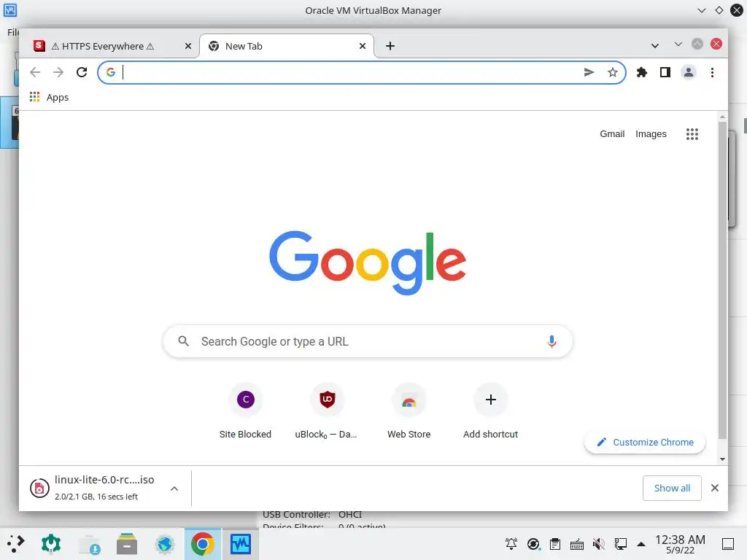Click Show all downloads
Viewport: 747px width, 560px height.
coord(672,488)
